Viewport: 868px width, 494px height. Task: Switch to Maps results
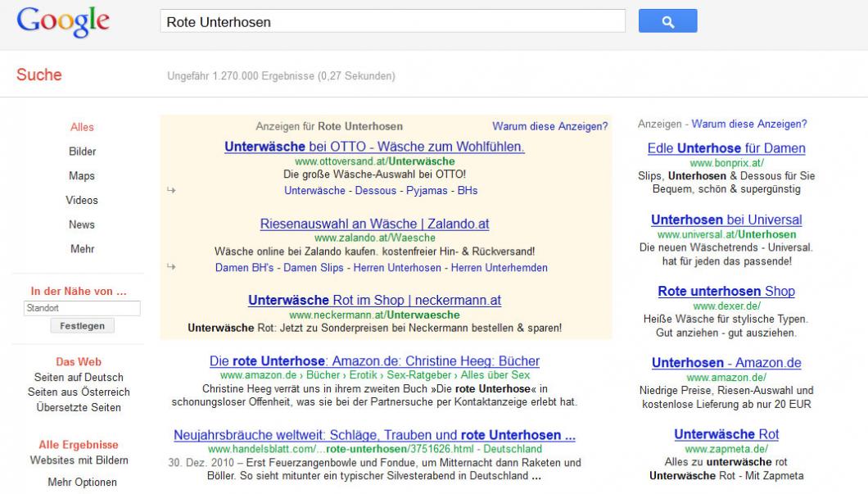click(82, 175)
